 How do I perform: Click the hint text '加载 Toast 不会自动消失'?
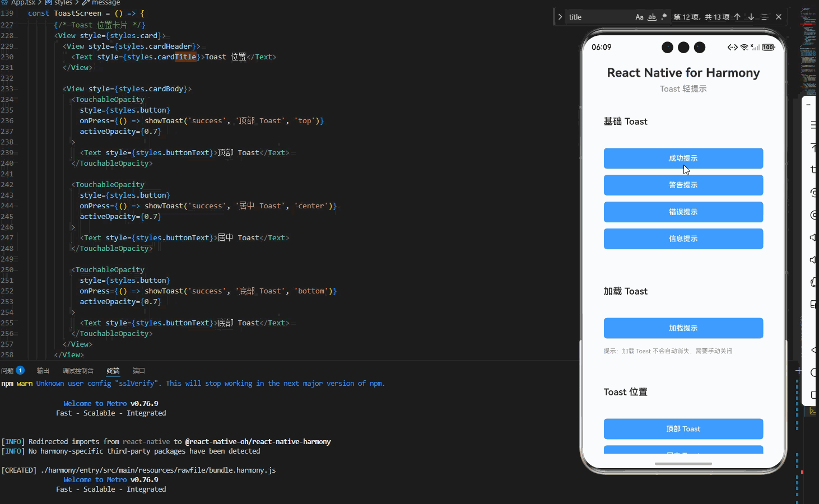(x=668, y=351)
